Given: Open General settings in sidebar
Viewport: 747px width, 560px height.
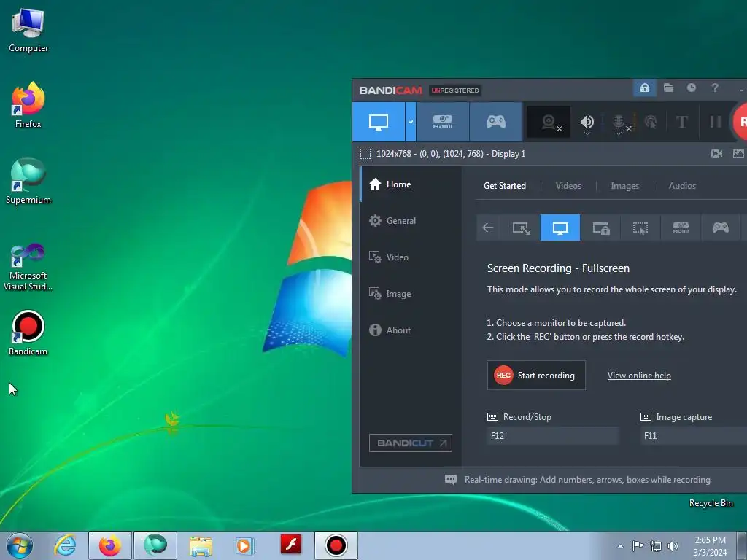Looking at the screenshot, I should [410, 220].
